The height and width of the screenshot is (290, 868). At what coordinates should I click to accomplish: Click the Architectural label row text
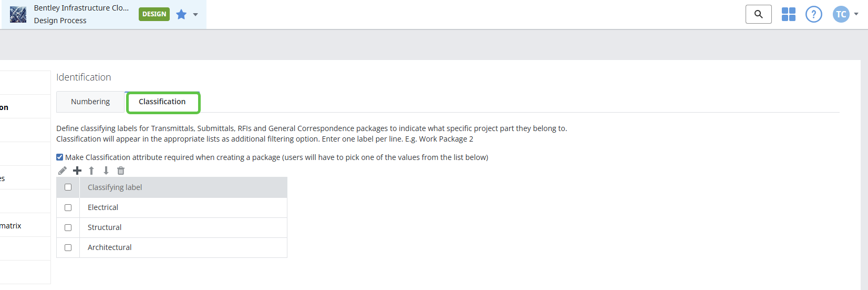pyautogui.click(x=109, y=247)
